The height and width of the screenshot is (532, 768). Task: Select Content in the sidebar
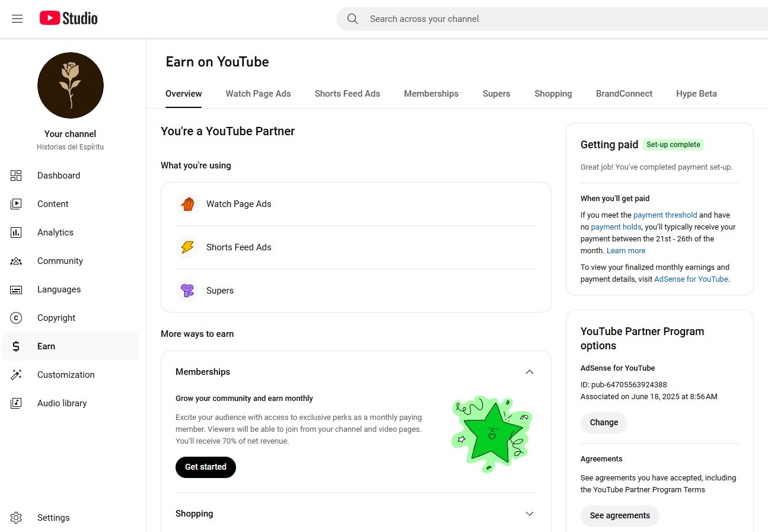pyautogui.click(x=70, y=204)
